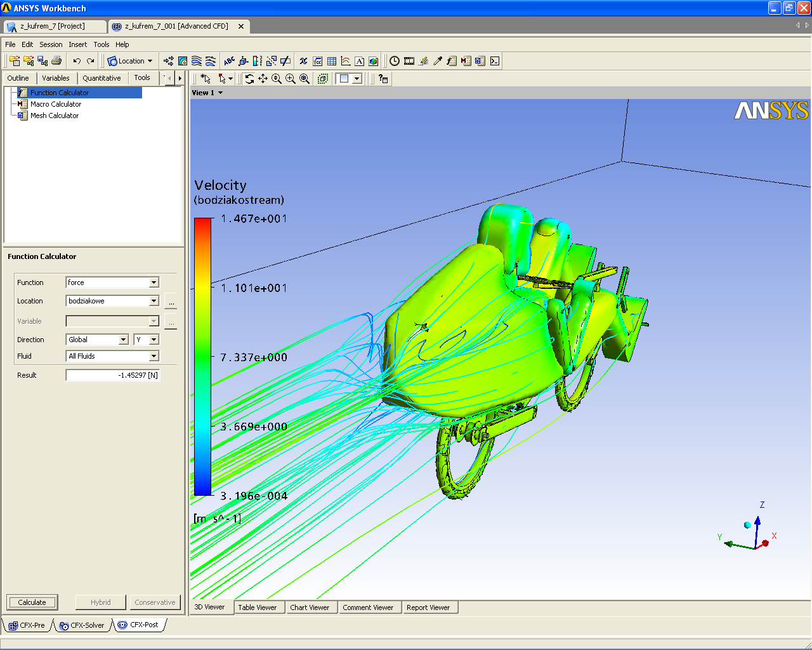
Task: Click the velocity legend color bar
Action: click(202, 356)
